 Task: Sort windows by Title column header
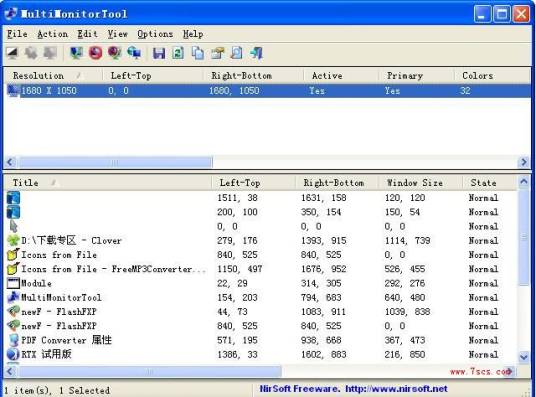click(x=108, y=183)
